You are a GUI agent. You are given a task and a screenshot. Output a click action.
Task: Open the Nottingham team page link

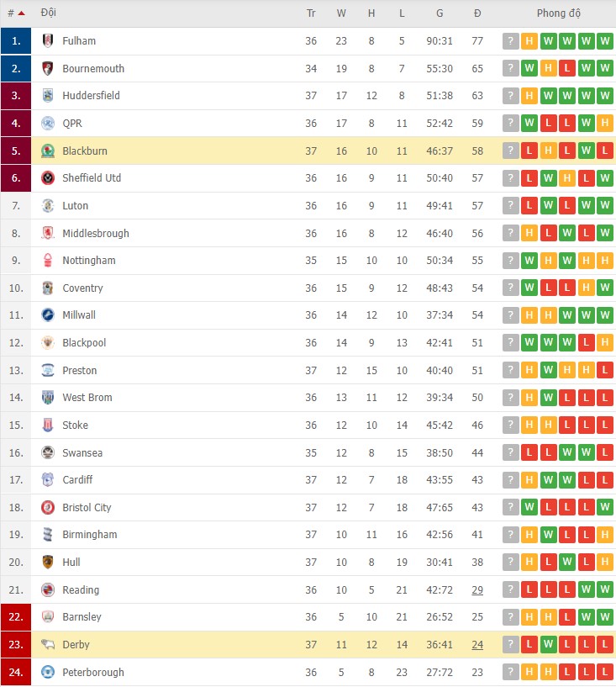87,260
